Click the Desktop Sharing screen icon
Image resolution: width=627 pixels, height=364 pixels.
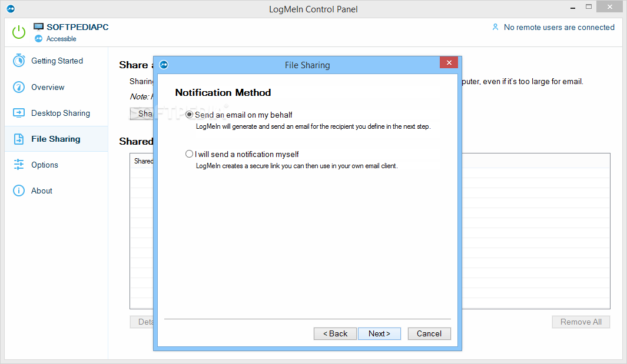(x=19, y=113)
